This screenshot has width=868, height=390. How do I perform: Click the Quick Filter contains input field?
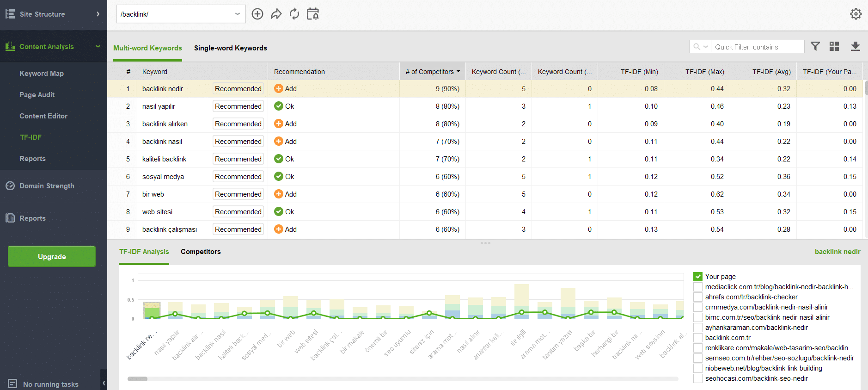point(757,47)
